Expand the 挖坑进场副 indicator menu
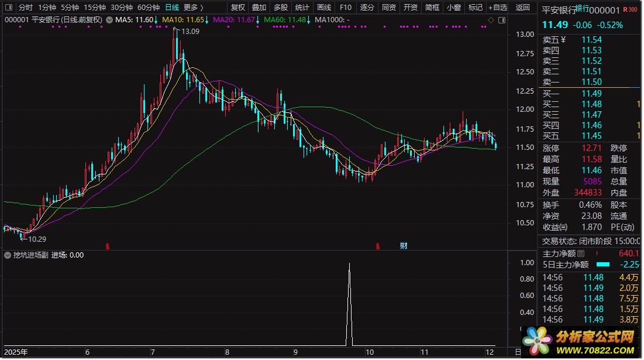Viewport: 644px width, 360px height. [x=8, y=255]
